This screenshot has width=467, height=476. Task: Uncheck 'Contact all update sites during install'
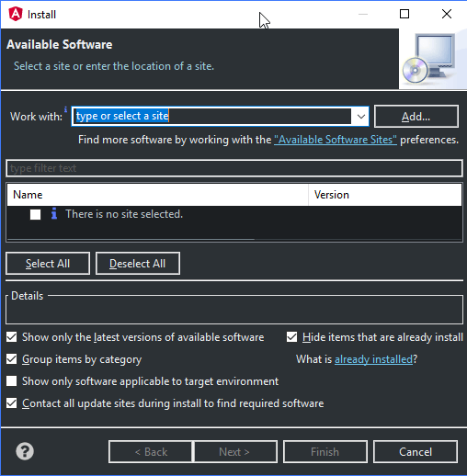12,403
